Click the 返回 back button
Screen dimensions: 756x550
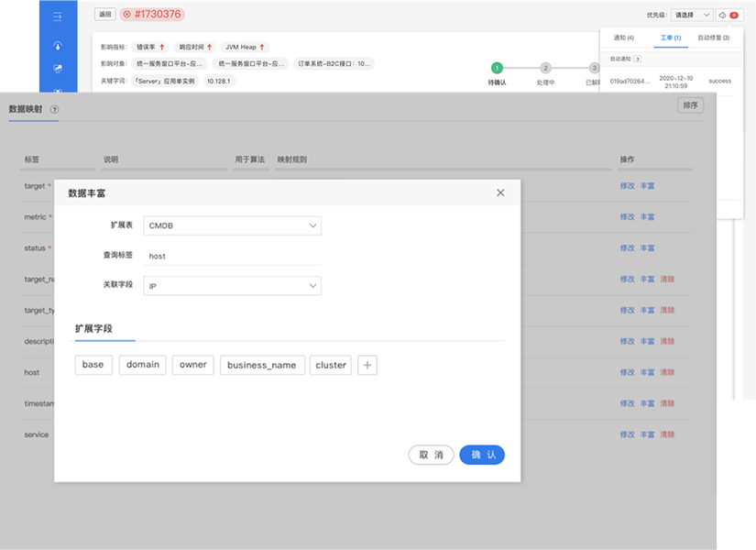click(105, 15)
